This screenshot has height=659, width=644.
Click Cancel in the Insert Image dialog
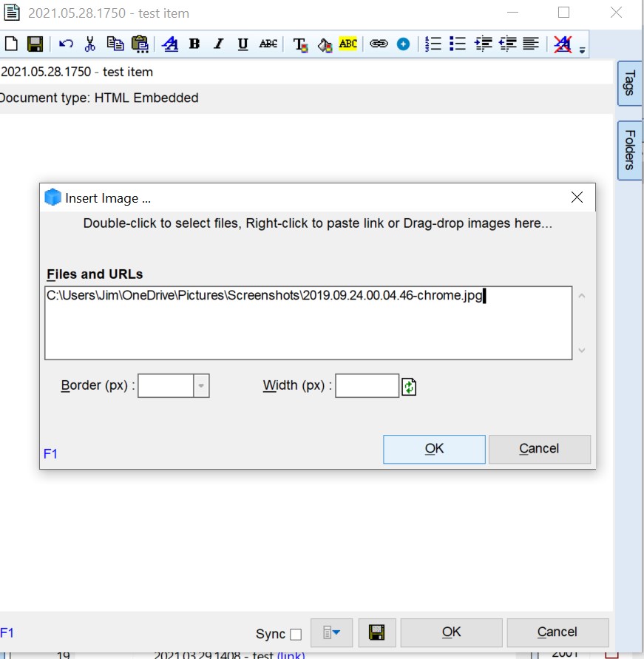coord(540,449)
